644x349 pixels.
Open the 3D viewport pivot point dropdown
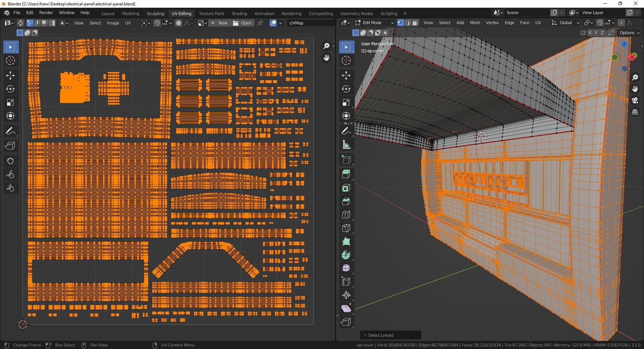pyautogui.click(x=588, y=23)
